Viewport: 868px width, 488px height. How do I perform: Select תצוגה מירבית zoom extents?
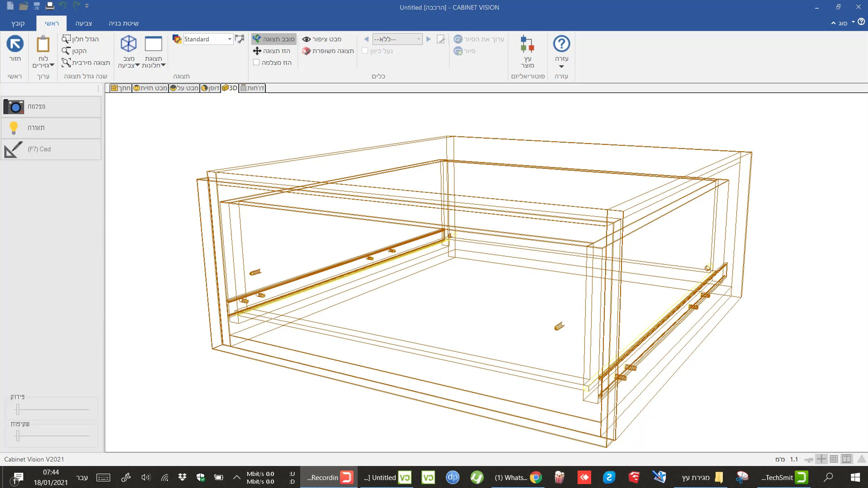86,63
